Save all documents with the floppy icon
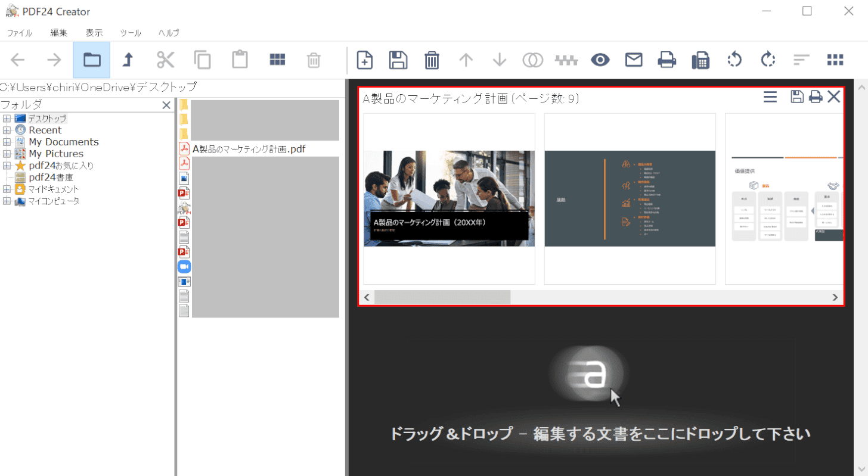 coord(398,60)
